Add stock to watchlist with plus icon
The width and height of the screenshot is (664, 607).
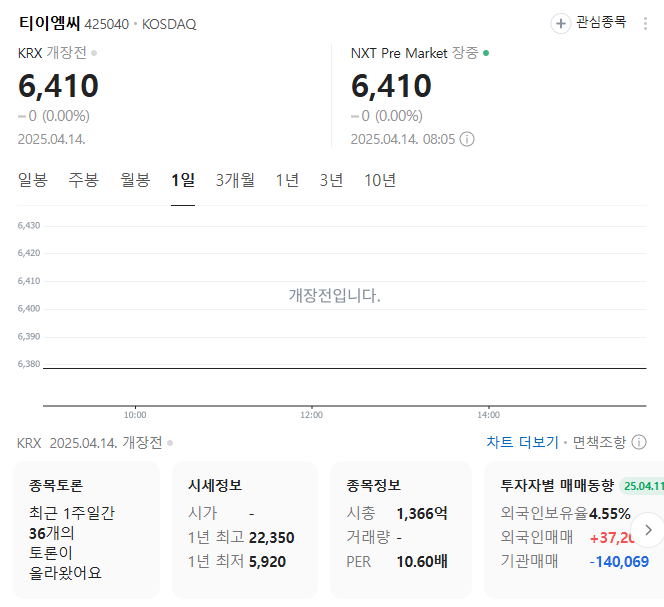[x=560, y=23]
